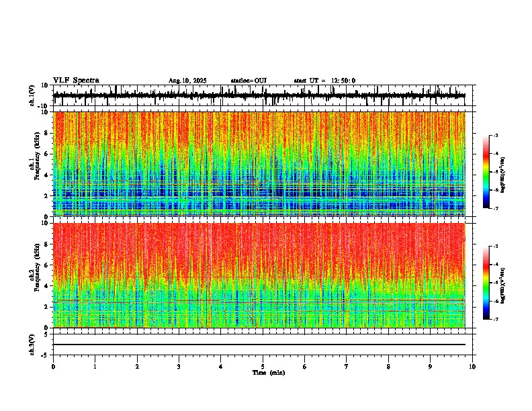Click the -3 label on the upper colorbar

point(495,136)
